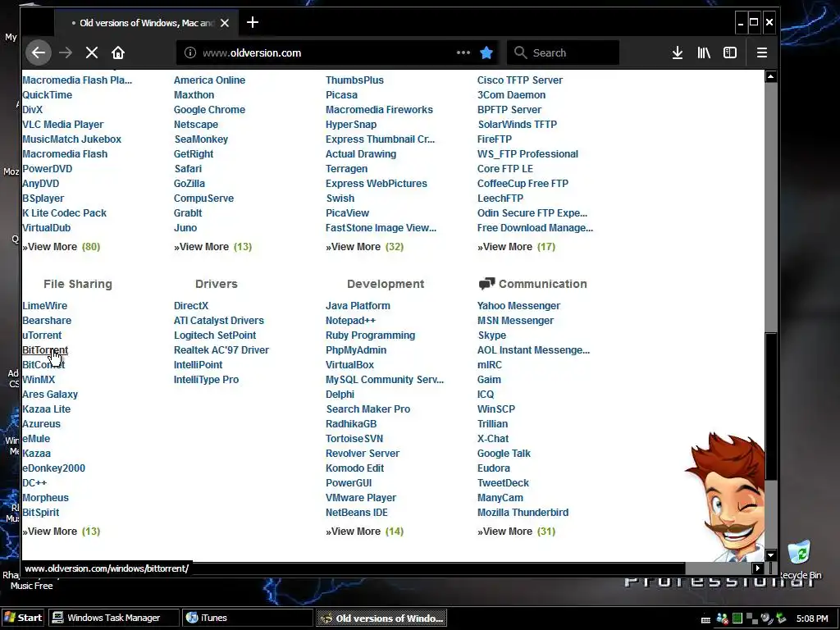Open the VirtualBox link
Screen dimensions: 840x630
click(349, 364)
